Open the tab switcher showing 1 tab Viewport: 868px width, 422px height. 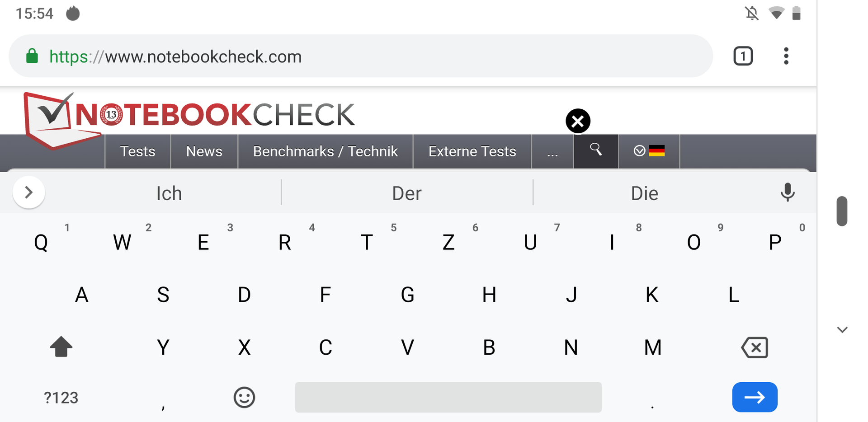click(x=743, y=56)
